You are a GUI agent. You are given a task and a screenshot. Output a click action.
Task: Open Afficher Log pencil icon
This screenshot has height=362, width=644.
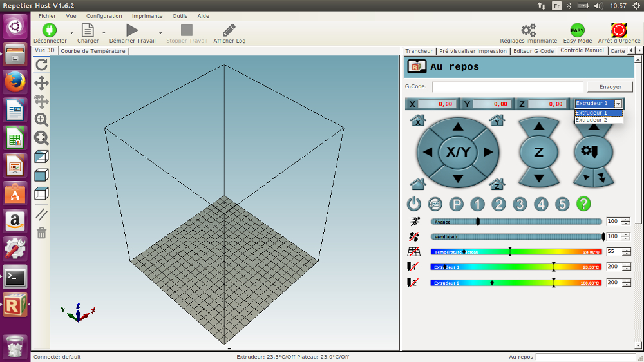229,30
